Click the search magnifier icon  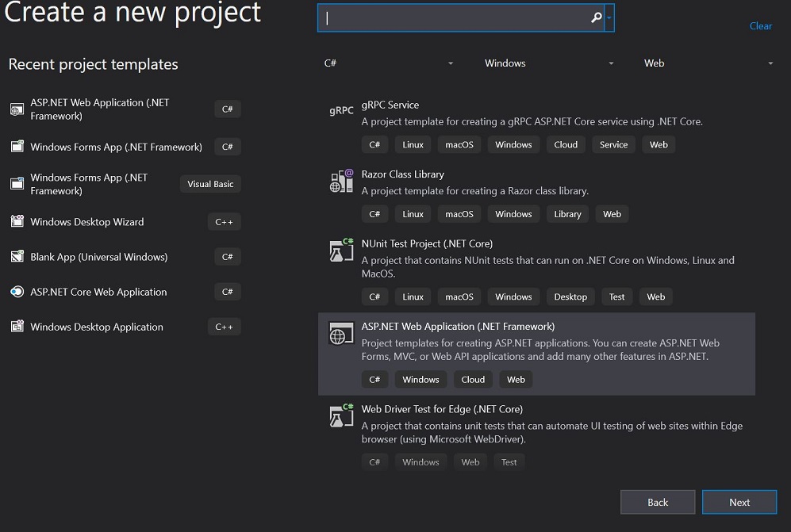596,18
